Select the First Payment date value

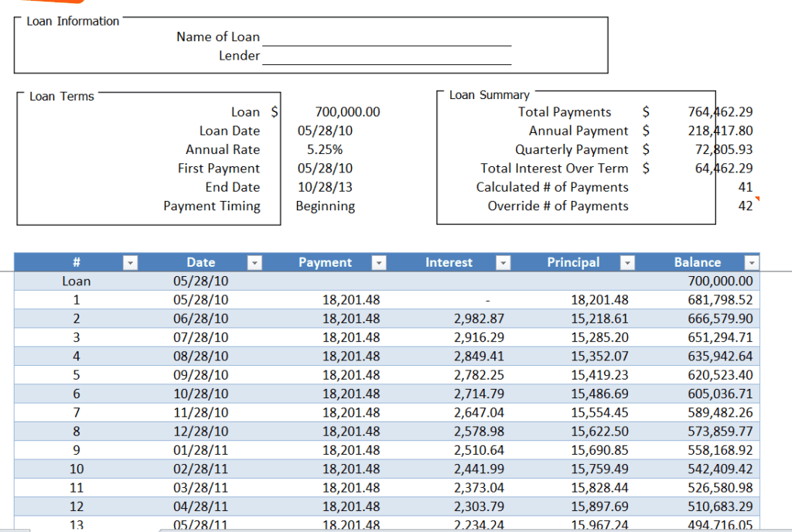[x=325, y=168]
